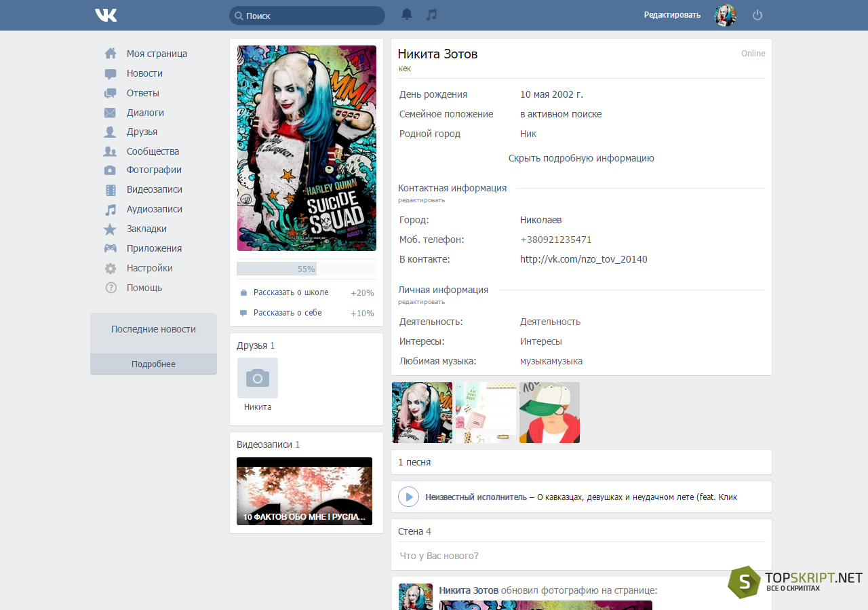Collapse with Скрыть подробную информацию
Viewport: 868px width, 610px height.
[x=581, y=158]
